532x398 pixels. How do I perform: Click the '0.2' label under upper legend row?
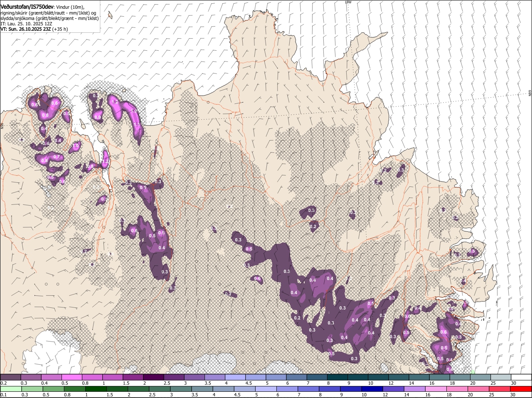tap(3, 383)
